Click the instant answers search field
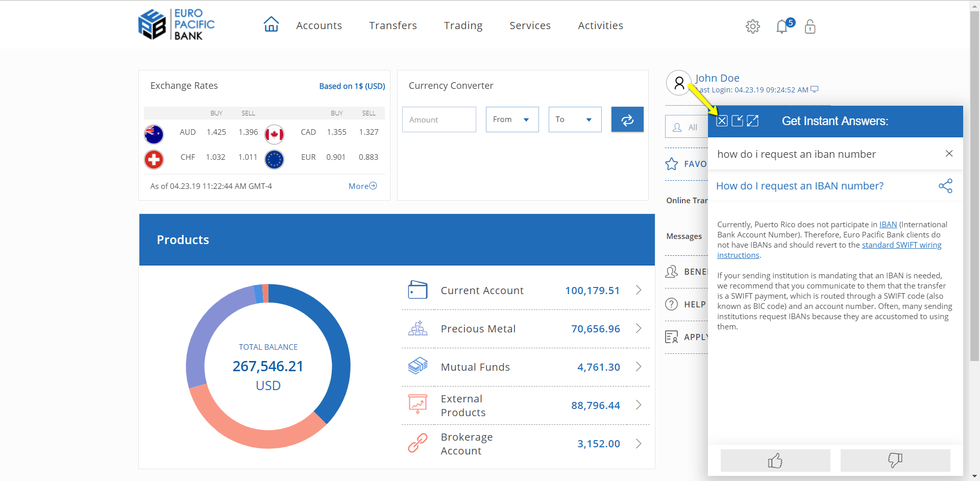The height and width of the screenshot is (481, 980). (827, 154)
